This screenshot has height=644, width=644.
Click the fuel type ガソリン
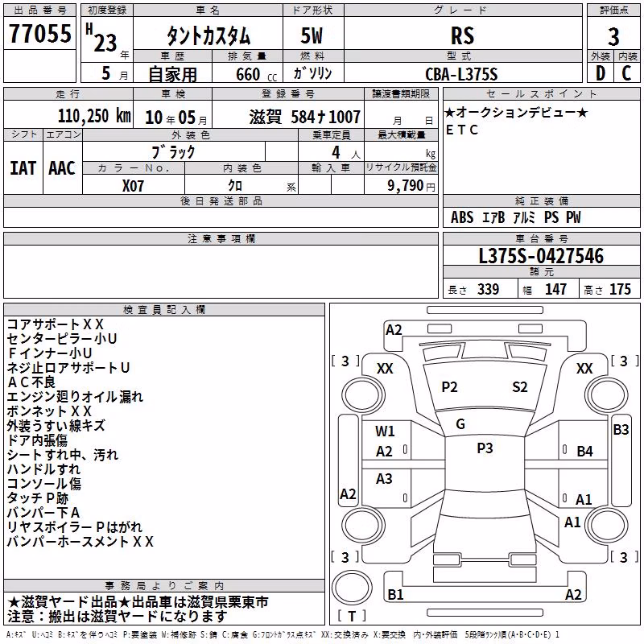click(x=312, y=73)
